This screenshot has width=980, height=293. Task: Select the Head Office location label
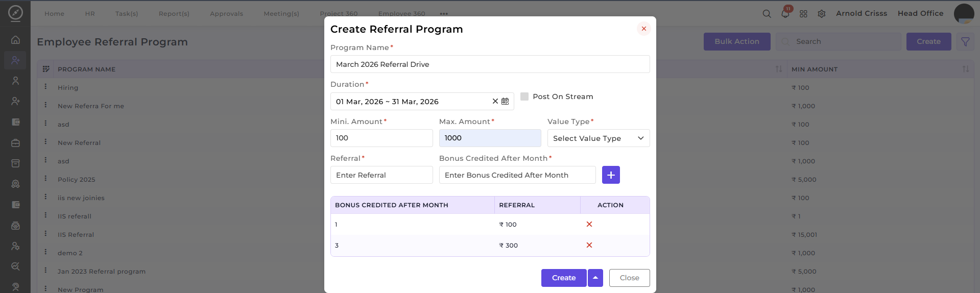920,14
